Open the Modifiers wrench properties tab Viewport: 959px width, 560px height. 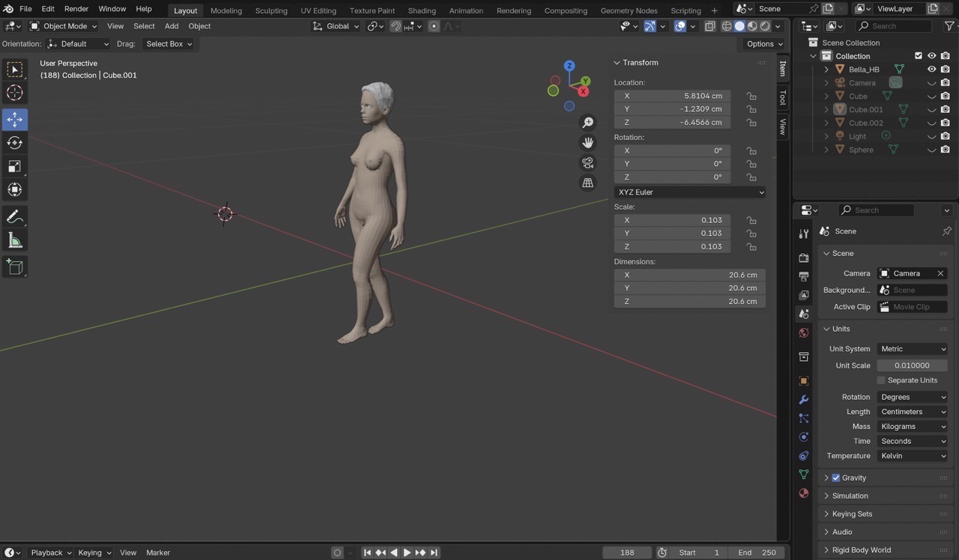804,400
